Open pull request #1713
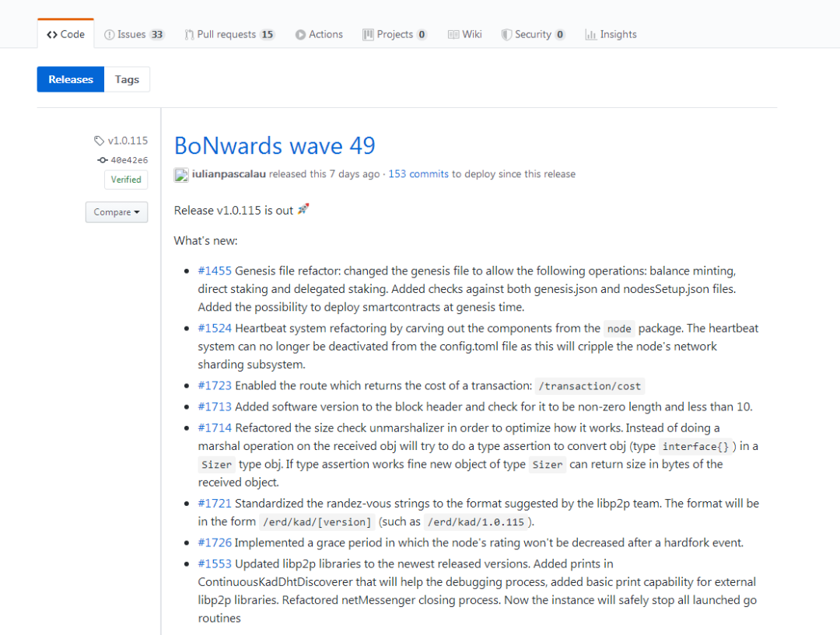Viewport: 840px width, 635px height. [x=215, y=407]
